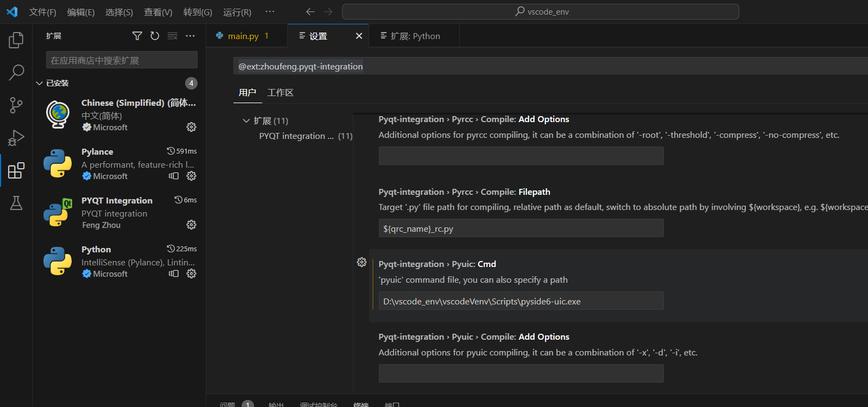The height and width of the screenshot is (407, 868).
Task: Collapse the installed extensions section
Action: tap(40, 84)
